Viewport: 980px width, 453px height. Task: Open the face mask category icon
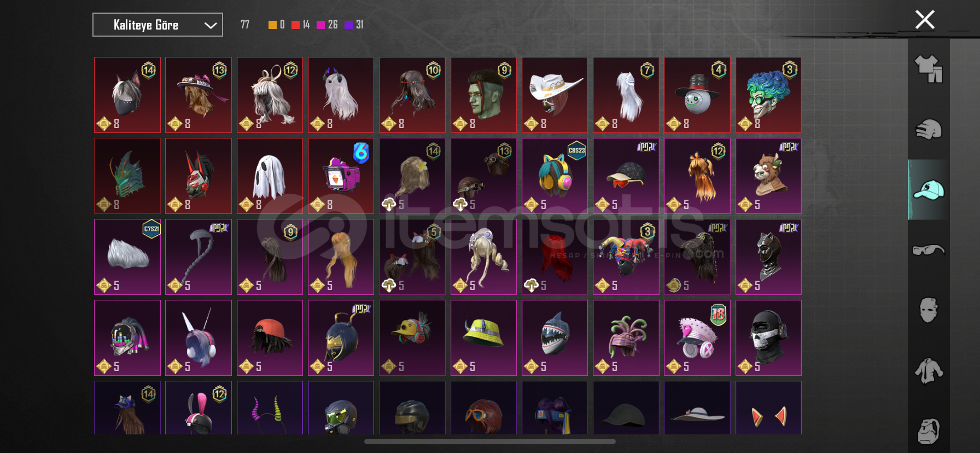pyautogui.click(x=929, y=310)
